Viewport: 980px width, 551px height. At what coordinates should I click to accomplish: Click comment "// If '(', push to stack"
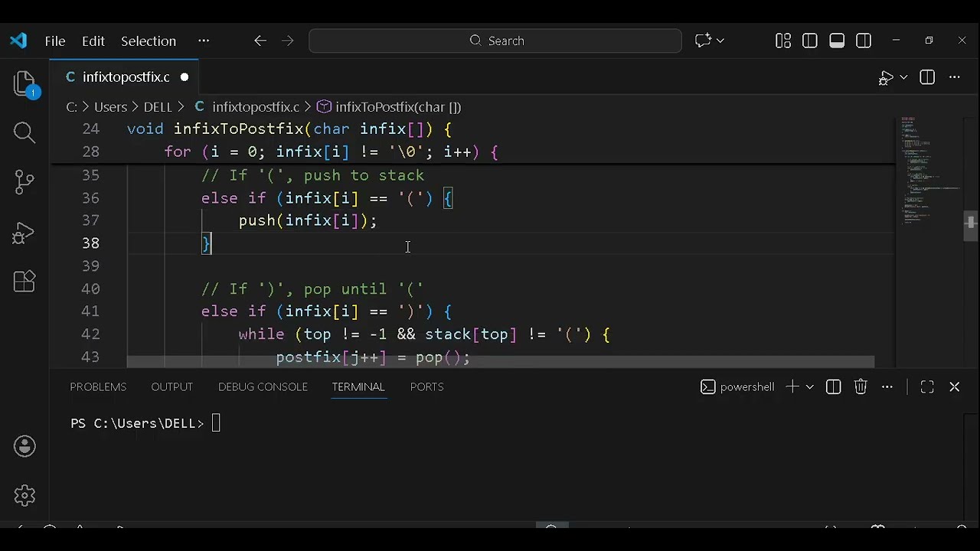tap(312, 176)
